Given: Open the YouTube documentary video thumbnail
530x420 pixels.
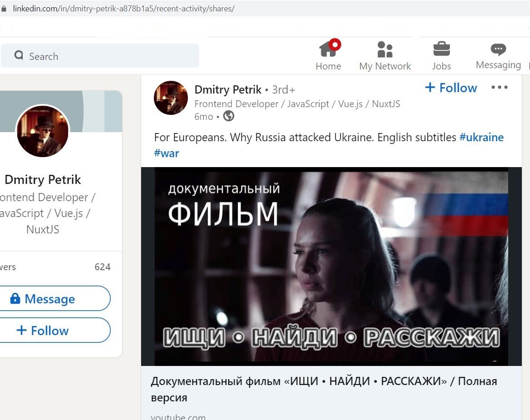Looking at the screenshot, I should coord(331,267).
